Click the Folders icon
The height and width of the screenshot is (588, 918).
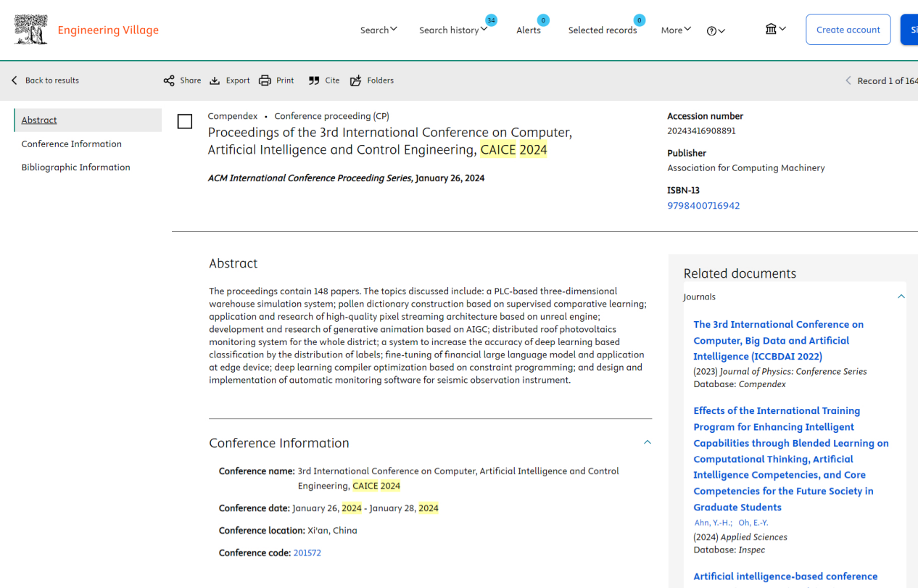355,80
